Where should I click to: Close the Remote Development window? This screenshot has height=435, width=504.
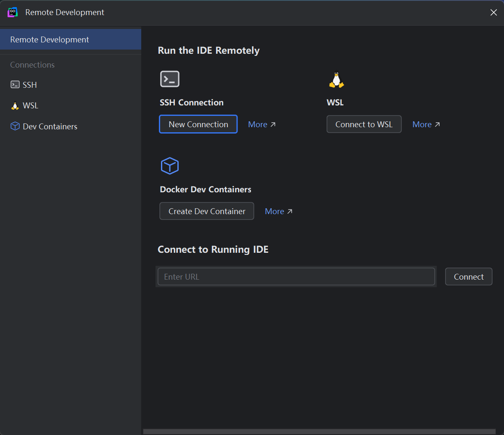pos(493,13)
